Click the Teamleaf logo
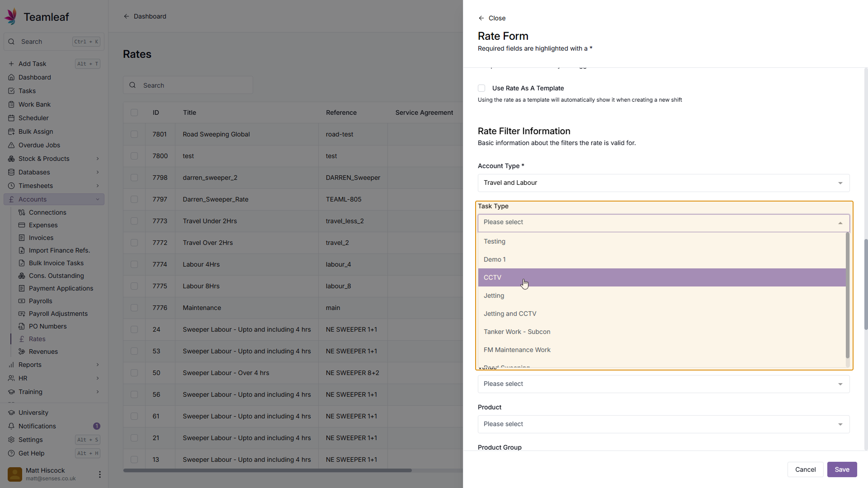The height and width of the screenshot is (488, 868). [x=11, y=17]
